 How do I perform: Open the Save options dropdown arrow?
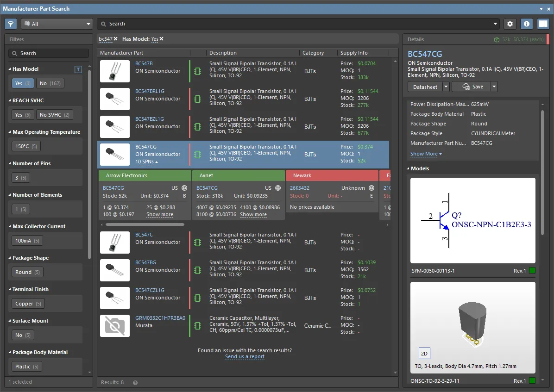coord(494,87)
